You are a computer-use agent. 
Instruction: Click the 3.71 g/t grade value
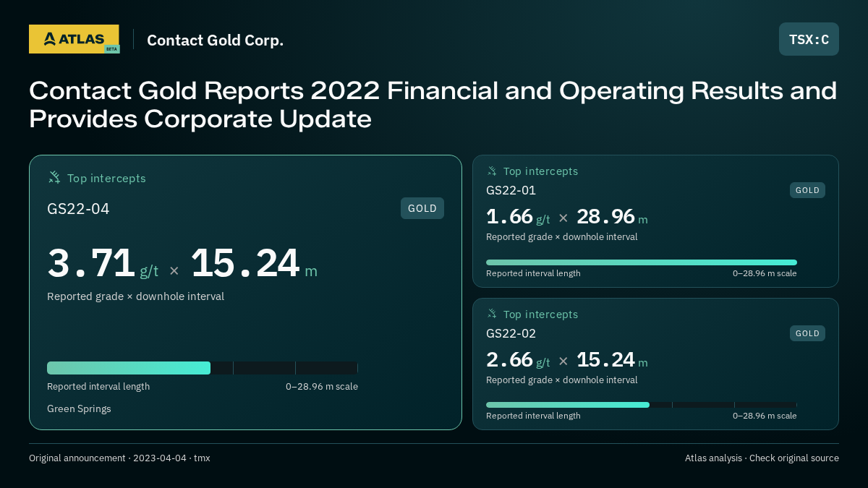(103, 264)
